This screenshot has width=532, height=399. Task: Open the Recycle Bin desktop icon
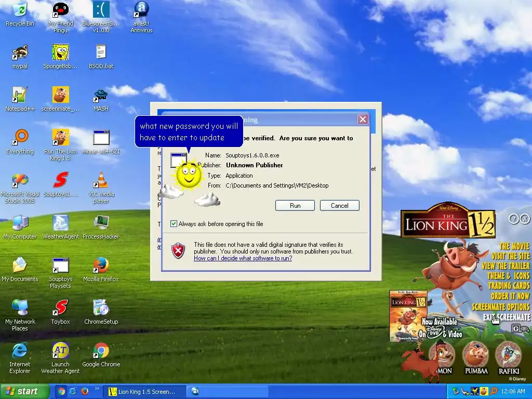click(20, 14)
